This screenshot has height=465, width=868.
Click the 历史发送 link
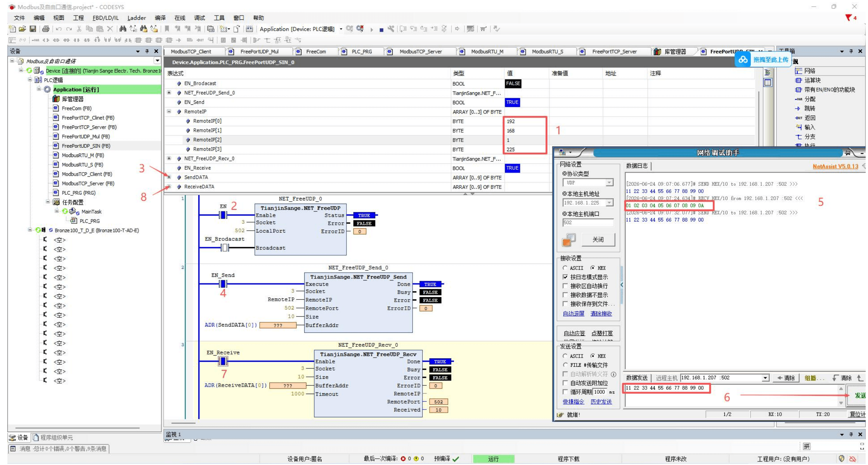601,402
